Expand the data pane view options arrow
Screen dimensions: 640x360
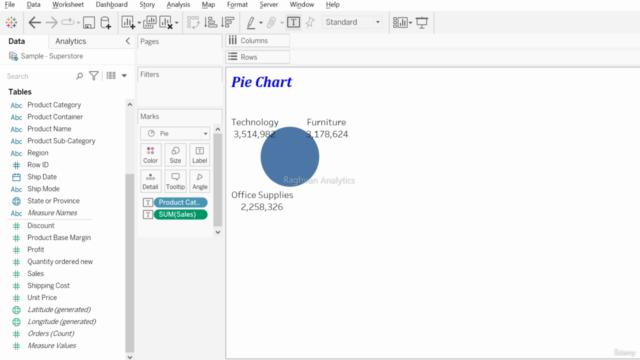[124, 76]
